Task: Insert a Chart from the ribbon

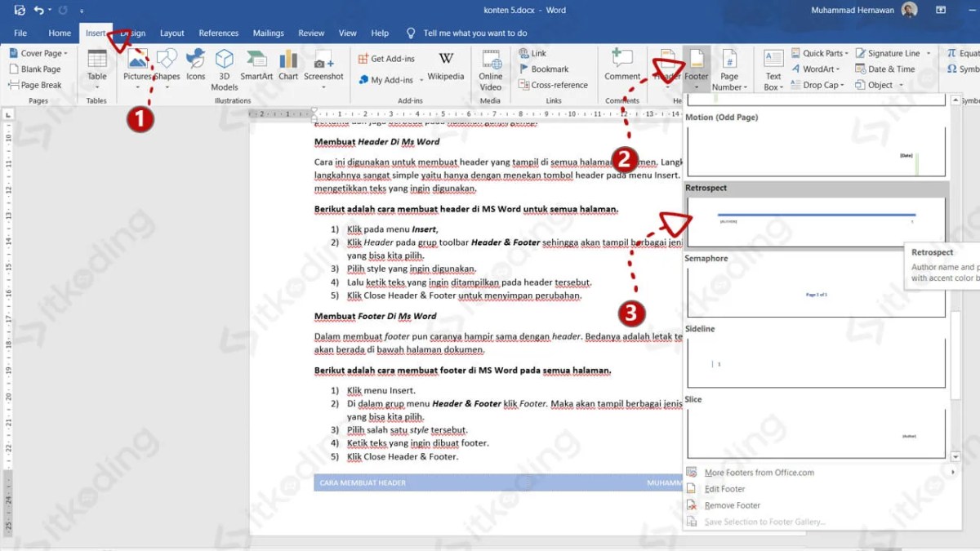Action: (x=288, y=65)
